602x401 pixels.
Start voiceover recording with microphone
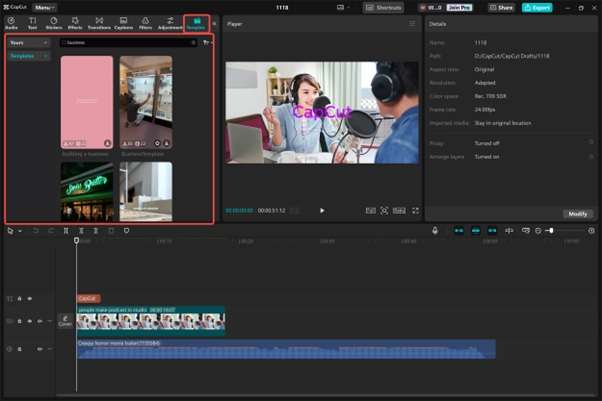[x=435, y=230]
